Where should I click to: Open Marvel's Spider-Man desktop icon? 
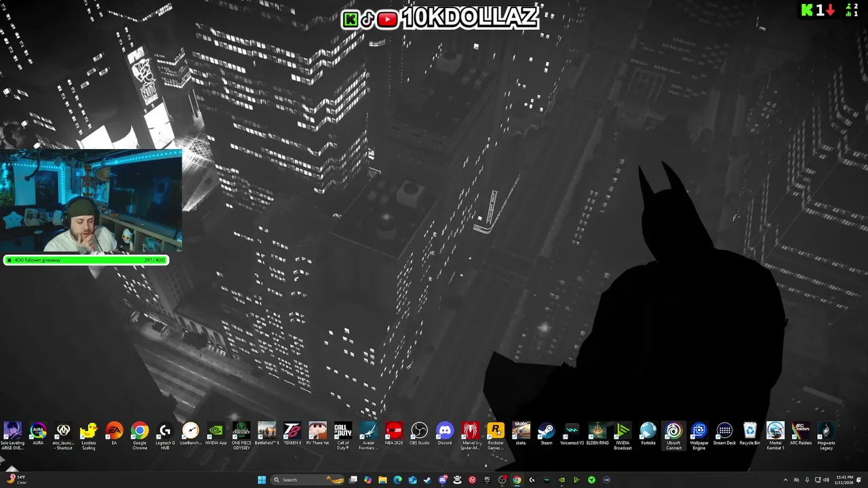(x=470, y=436)
